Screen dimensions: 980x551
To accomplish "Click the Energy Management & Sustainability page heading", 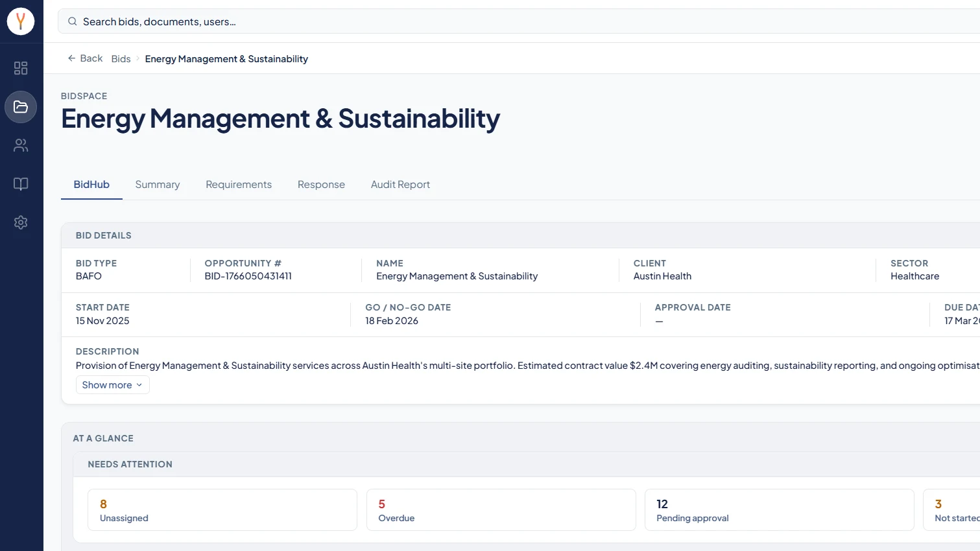I will (281, 119).
